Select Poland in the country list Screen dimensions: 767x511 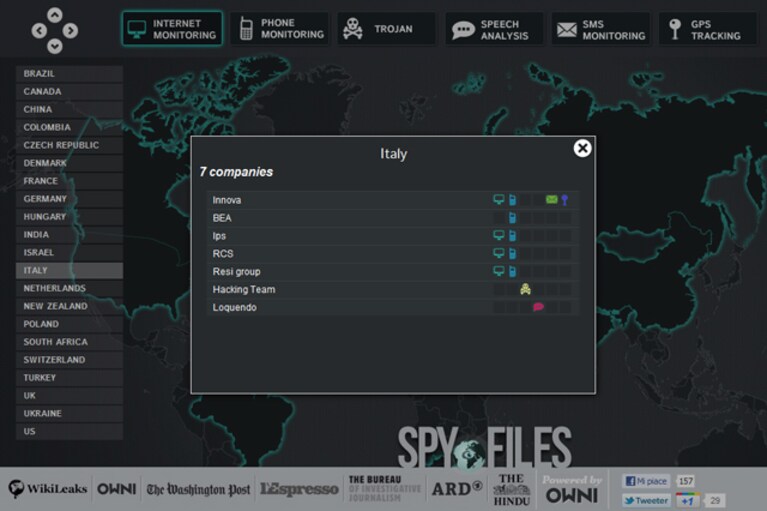(x=69, y=324)
